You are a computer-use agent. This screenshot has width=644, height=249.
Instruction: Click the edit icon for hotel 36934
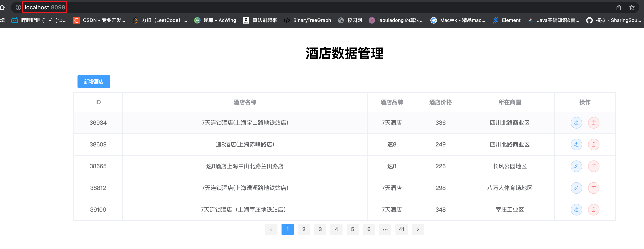tap(576, 123)
